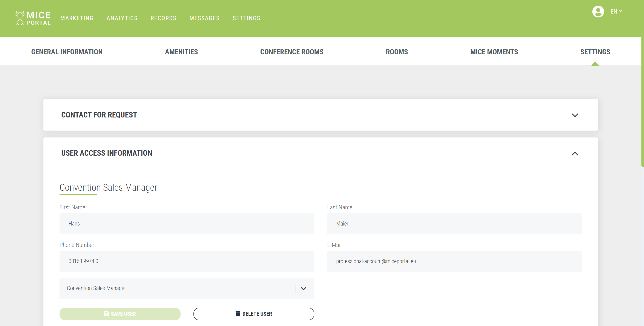The width and height of the screenshot is (644, 326).
Task: Click the MICE Portal logo
Action: pos(33,18)
